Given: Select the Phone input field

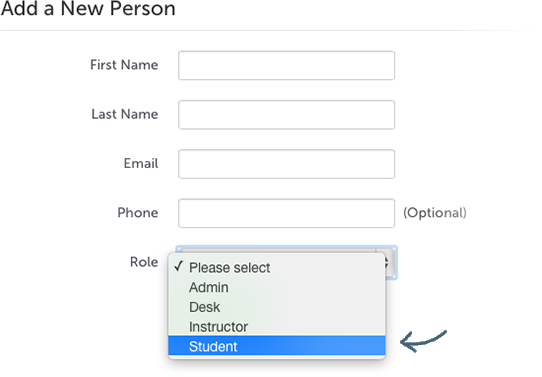Looking at the screenshot, I should tap(286, 213).
